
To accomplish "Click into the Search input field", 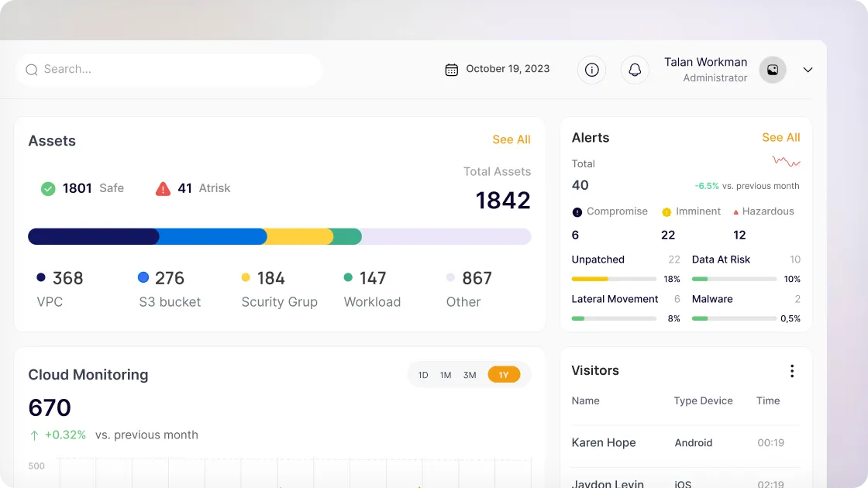I will click(178, 70).
